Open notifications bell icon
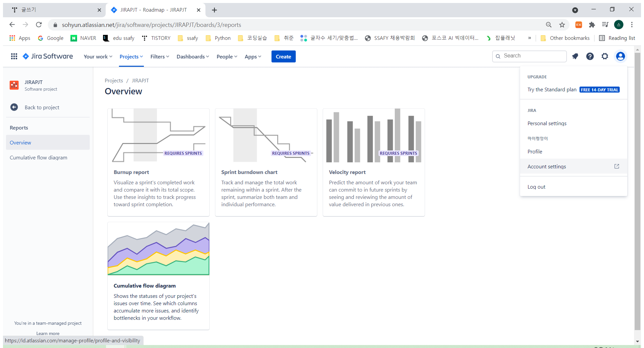This screenshot has height=348, width=644. 575,56
